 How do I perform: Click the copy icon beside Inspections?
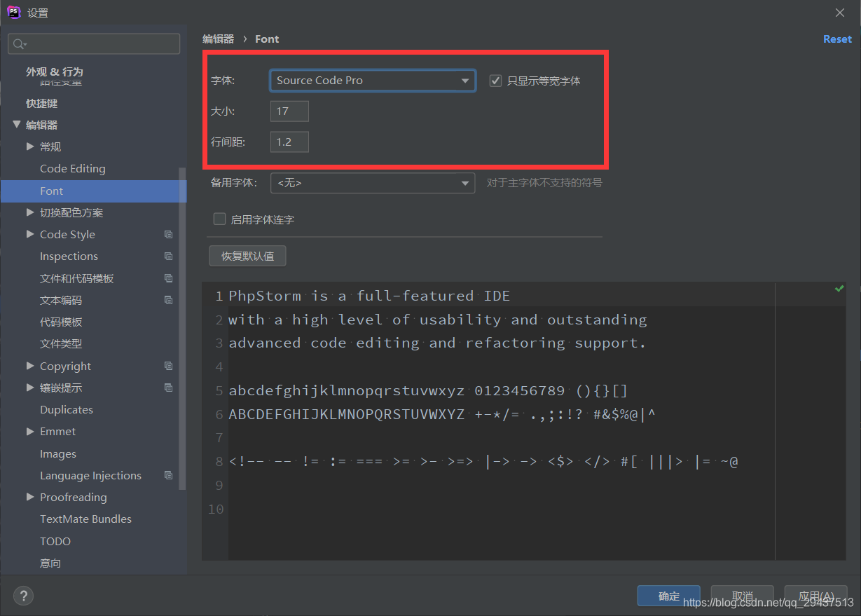pos(168,256)
